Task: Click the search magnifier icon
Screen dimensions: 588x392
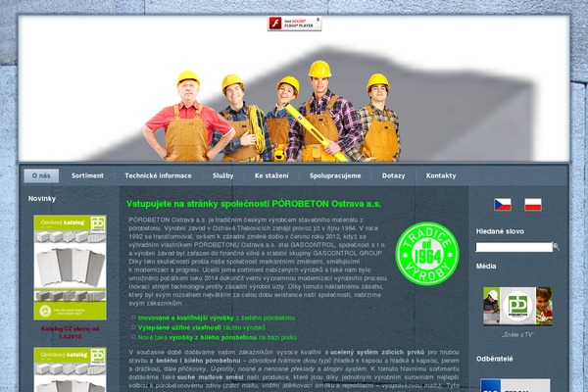Action: 556,247
